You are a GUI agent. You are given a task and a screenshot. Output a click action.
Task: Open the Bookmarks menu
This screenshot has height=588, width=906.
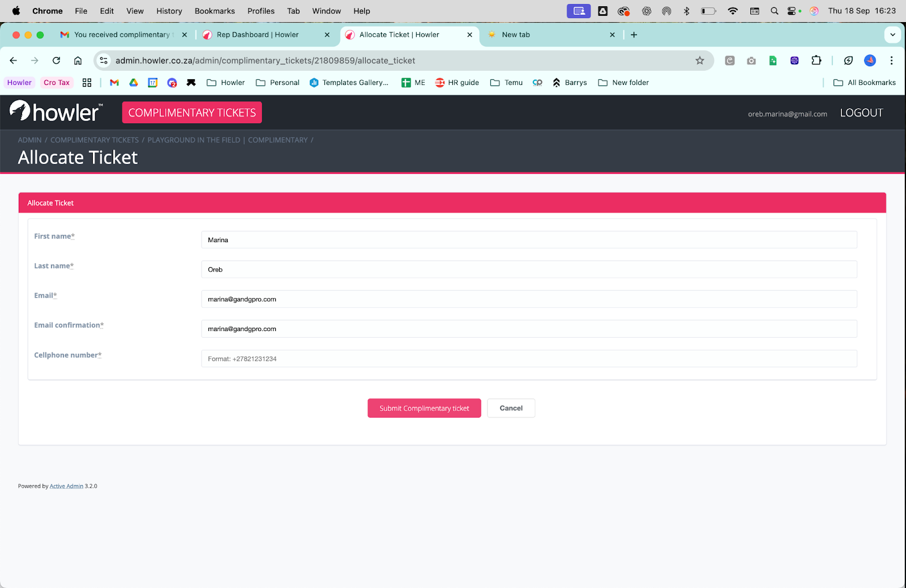coord(215,11)
